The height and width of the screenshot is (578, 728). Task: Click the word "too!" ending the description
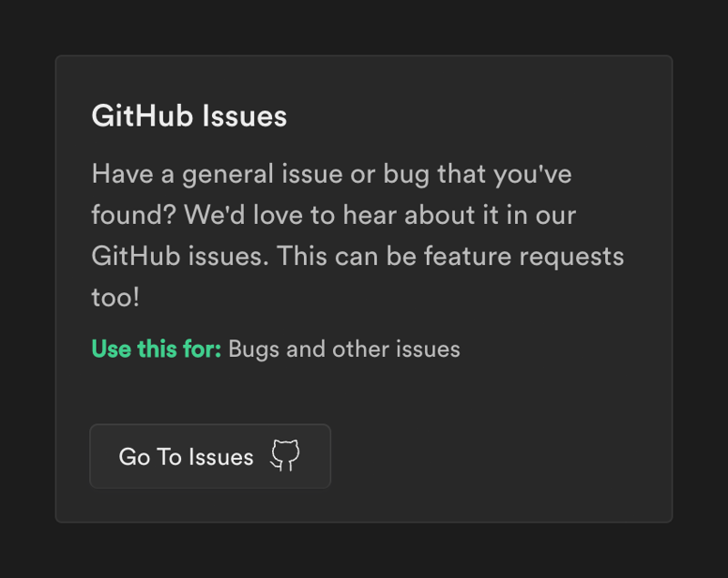click(x=116, y=298)
